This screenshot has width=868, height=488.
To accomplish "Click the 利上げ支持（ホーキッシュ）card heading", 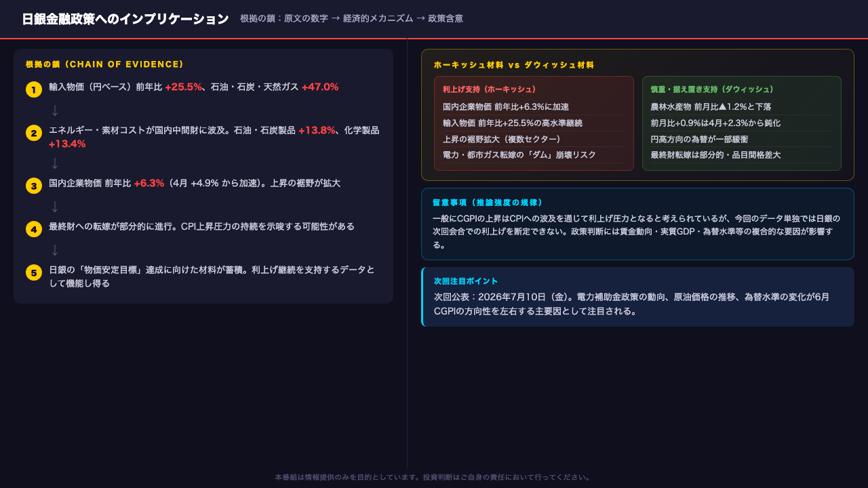I will 490,89.
